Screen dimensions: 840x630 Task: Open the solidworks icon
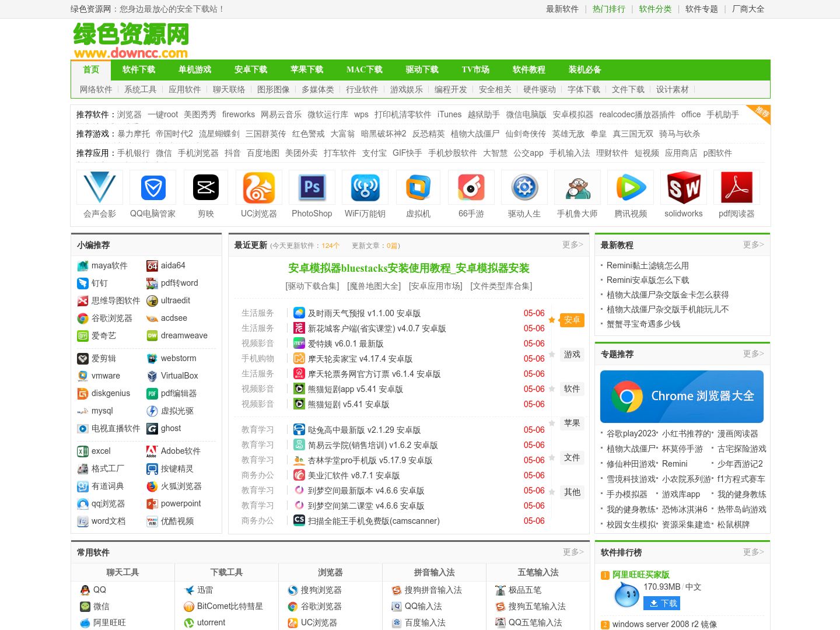684,187
